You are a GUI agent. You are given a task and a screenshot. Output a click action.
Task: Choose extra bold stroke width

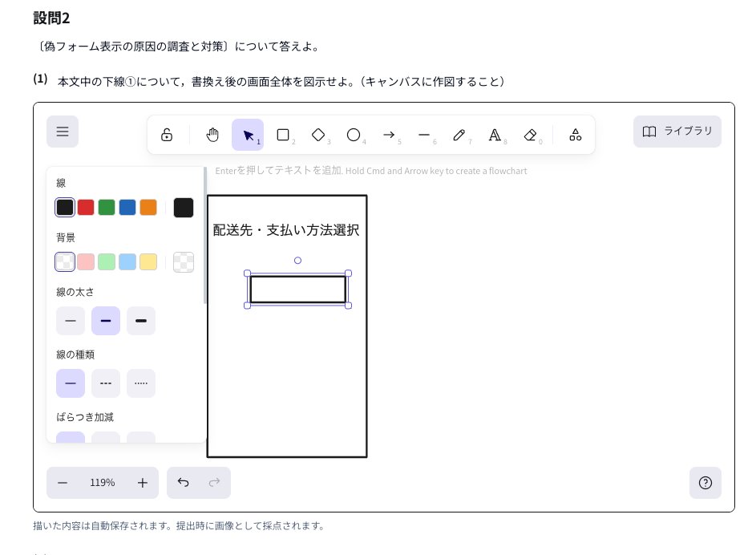141,321
